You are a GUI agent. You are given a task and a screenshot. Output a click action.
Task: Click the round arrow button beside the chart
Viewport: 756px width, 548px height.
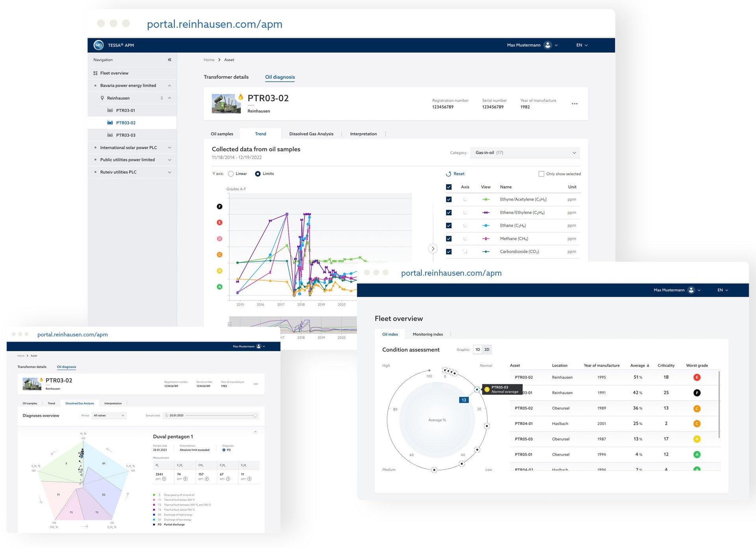click(x=433, y=248)
